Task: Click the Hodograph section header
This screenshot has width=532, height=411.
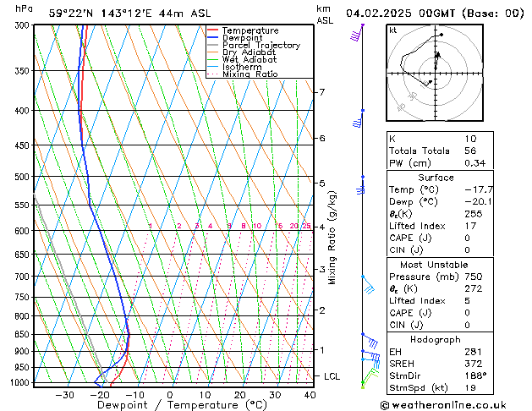Action: click(x=436, y=340)
